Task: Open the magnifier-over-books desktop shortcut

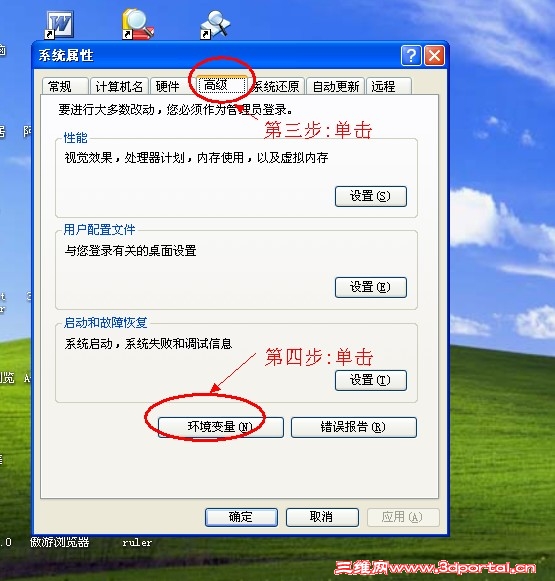Action: [x=138, y=24]
